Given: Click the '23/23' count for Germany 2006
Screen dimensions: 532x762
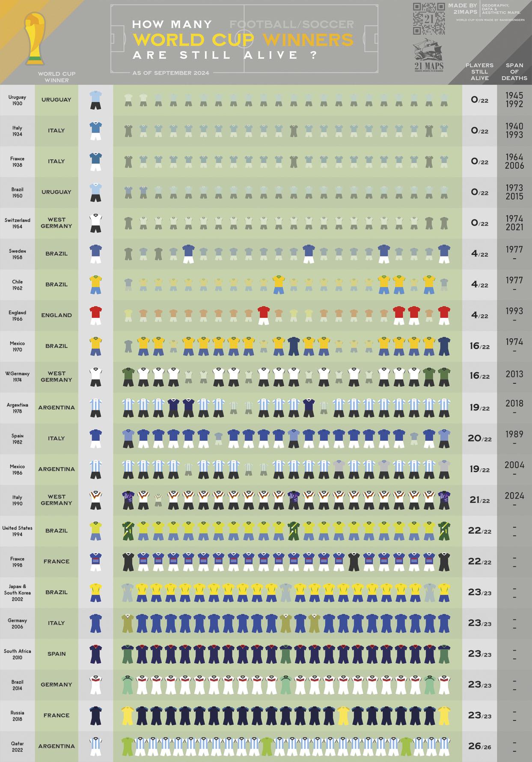Looking at the screenshot, I should (479, 623).
